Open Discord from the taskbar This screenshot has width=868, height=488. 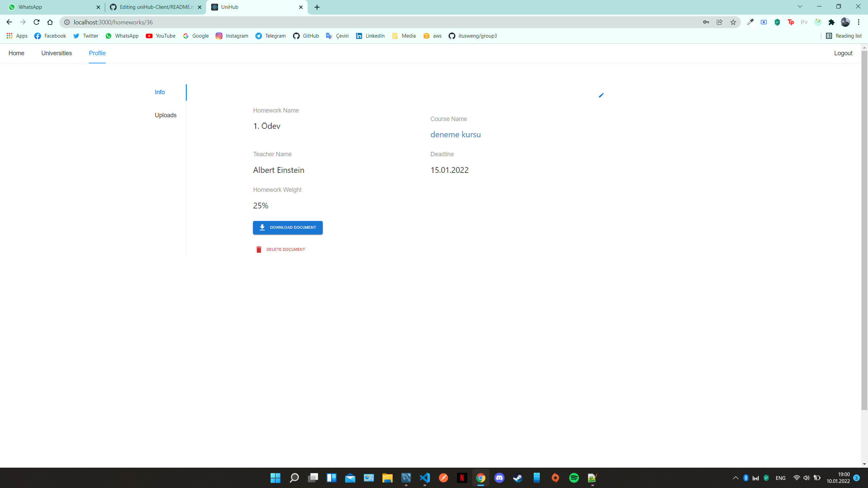click(499, 478)
